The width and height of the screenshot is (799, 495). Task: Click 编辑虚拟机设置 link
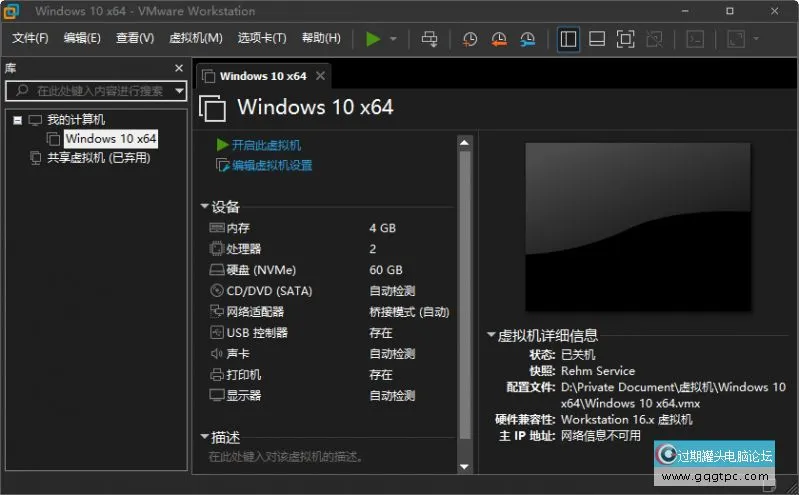click(272, 165)
